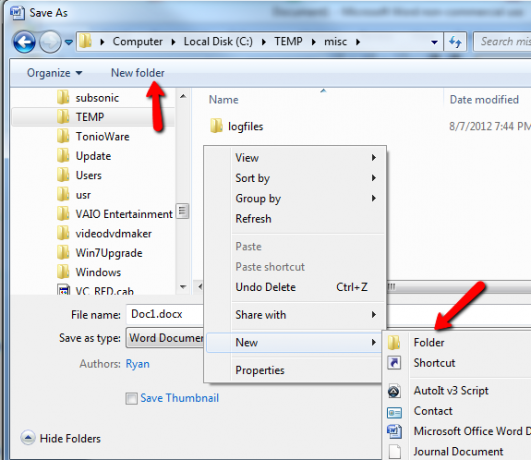Image resolution: width=531 pixels, height=460 pixels.
Task: Expand the address bar history dropdown
Action: [434, 42]
